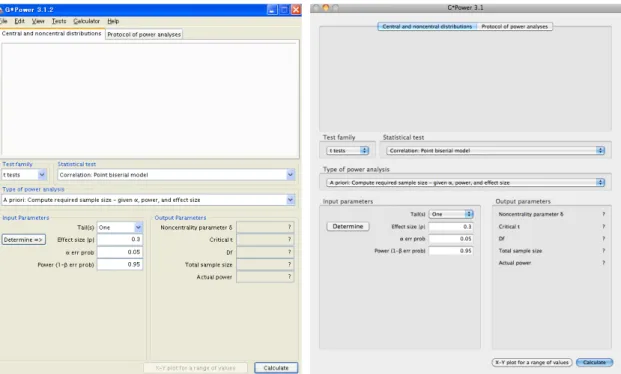The height and width of the screenshot is (374, 621).
Task: Click the Determine button in Mac window
Action: [348, 226]
